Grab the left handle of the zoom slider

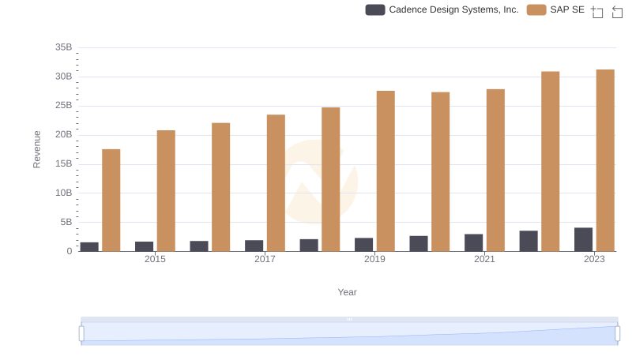coord(81,334)
